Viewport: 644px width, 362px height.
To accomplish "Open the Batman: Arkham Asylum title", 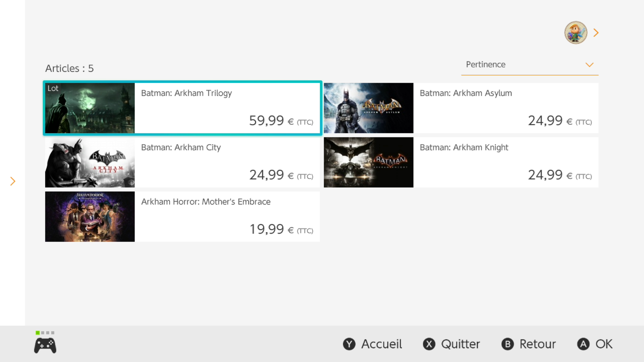I will point(466,93).
